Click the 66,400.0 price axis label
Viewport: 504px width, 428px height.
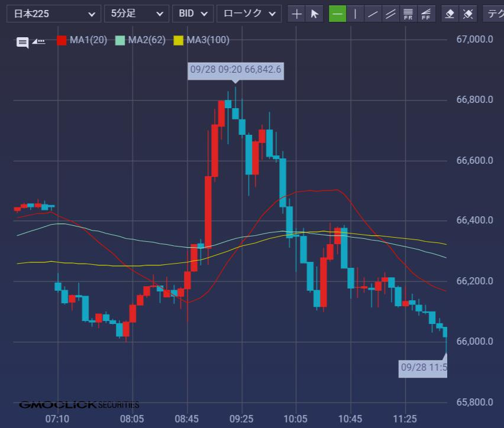(475, 221)
